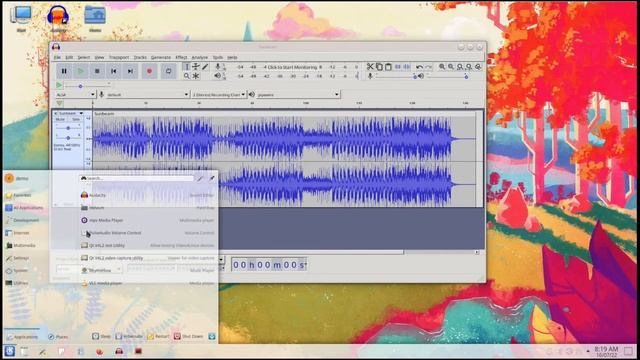Open the Transport menu
640x360 pixels.
pos(119,58)
